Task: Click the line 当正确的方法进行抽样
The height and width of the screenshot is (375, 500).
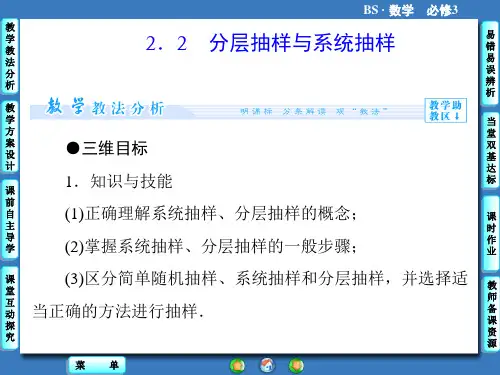Action: pyautogui.click(x=118, y=311)
